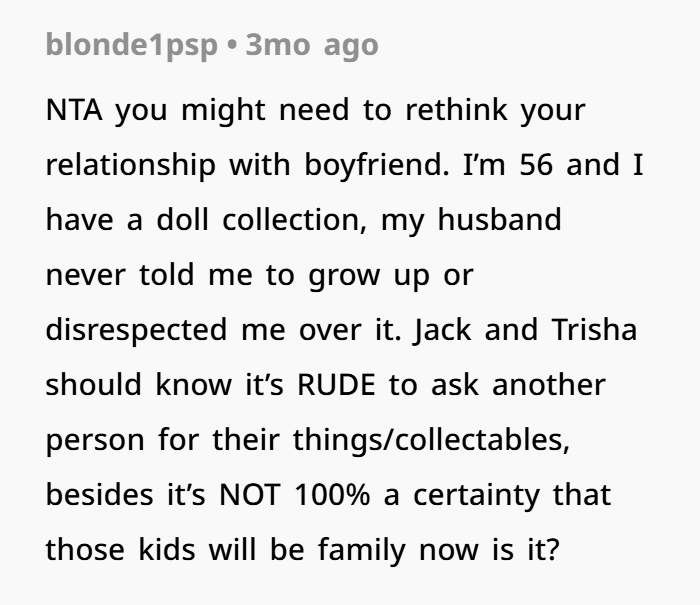Click the word certainty in the comment
The image size is (700, 605).
pos(476,497)
